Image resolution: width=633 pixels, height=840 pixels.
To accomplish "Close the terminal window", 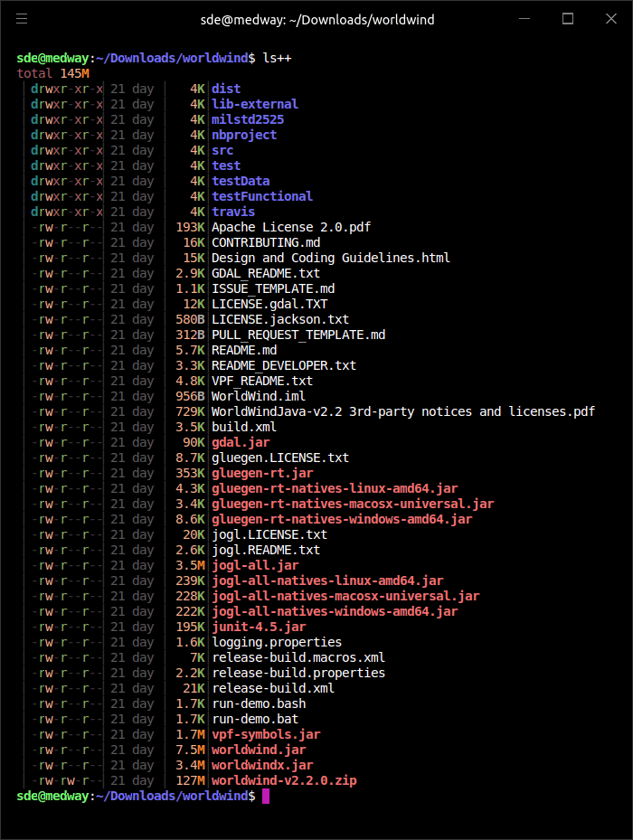I will coord(611,19).
